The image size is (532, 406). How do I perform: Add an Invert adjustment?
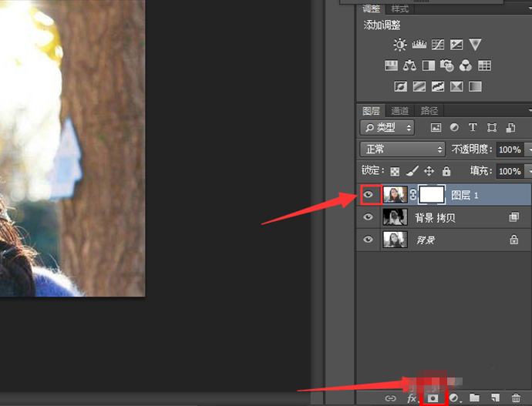pos(400,86)
